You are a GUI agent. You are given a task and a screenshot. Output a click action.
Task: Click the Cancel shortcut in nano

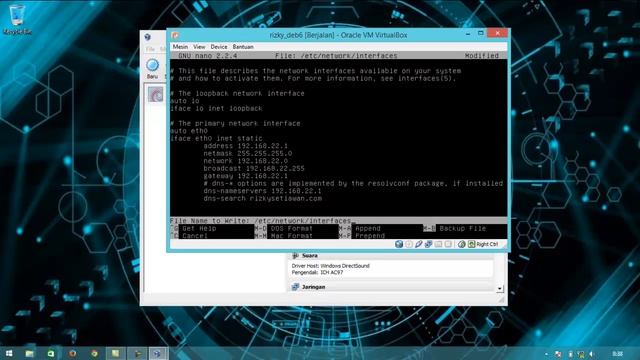(x=195, y=236)
